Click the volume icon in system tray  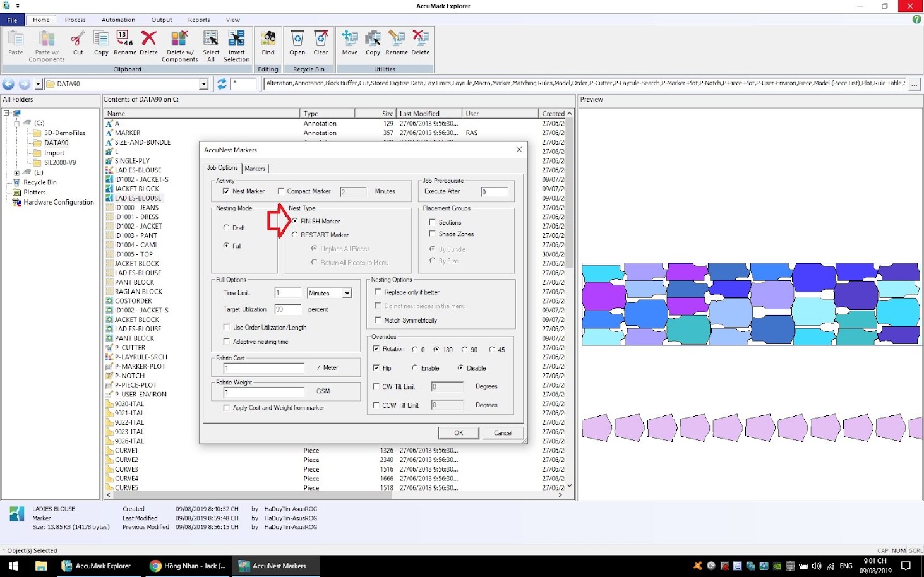[817, 566]
